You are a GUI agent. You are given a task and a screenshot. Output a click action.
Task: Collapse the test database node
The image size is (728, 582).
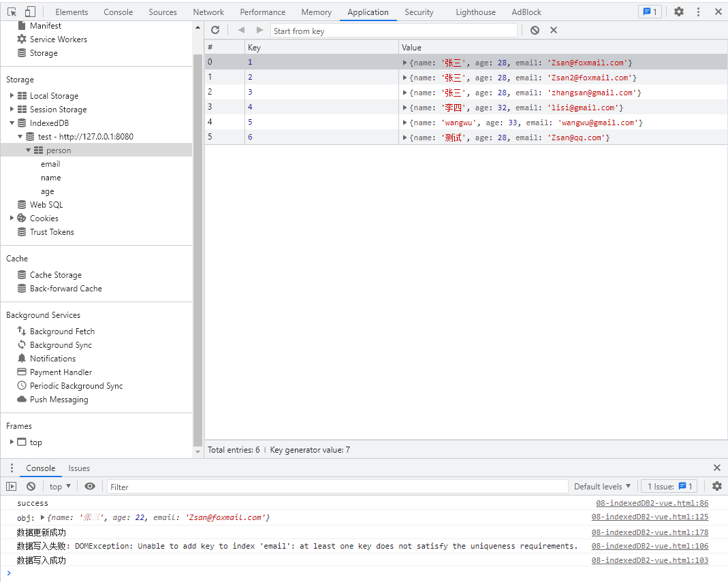(20, 136)
